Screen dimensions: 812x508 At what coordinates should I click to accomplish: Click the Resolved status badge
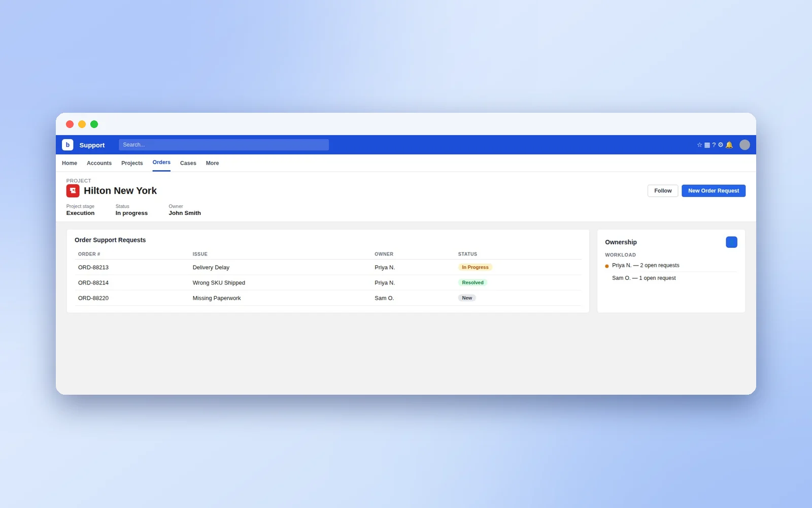(472, 282)
